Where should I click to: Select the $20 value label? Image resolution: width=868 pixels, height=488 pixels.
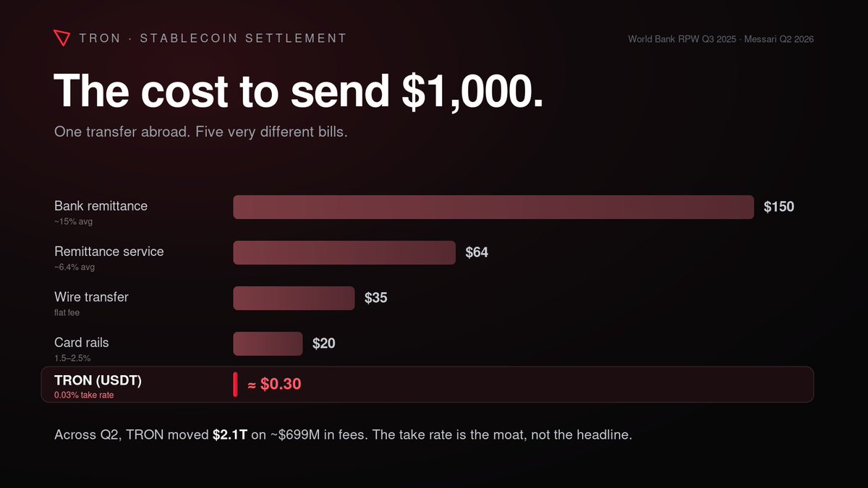[324, 343]
